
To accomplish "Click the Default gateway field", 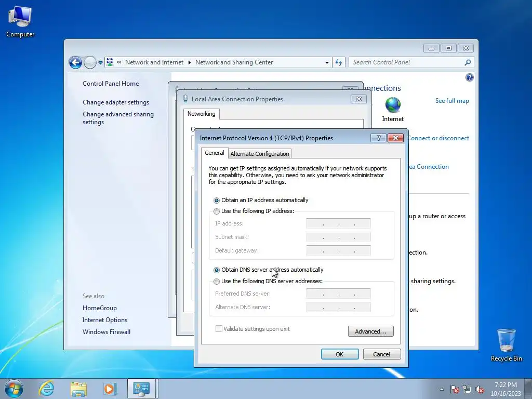I will click(338, 250).
